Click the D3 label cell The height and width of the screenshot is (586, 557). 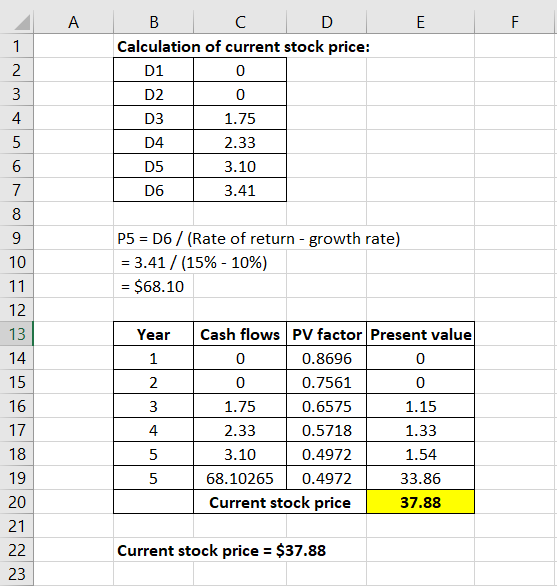tap(154, 118)
